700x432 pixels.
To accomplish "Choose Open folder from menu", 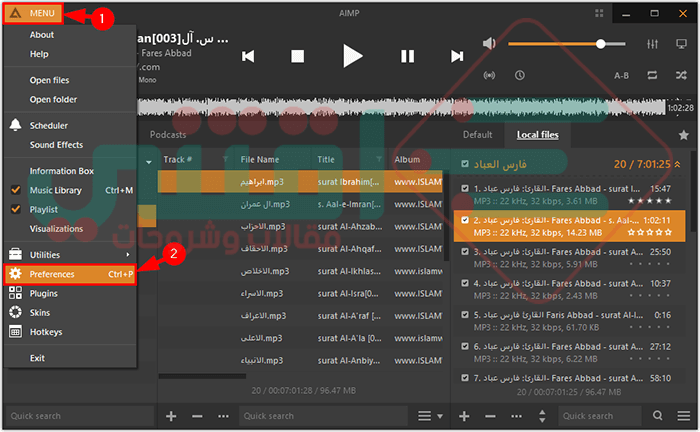I will 53,100.
